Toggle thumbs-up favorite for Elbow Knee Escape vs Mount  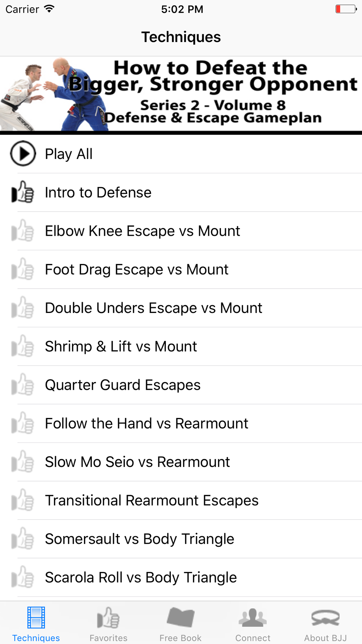point(22,230)
